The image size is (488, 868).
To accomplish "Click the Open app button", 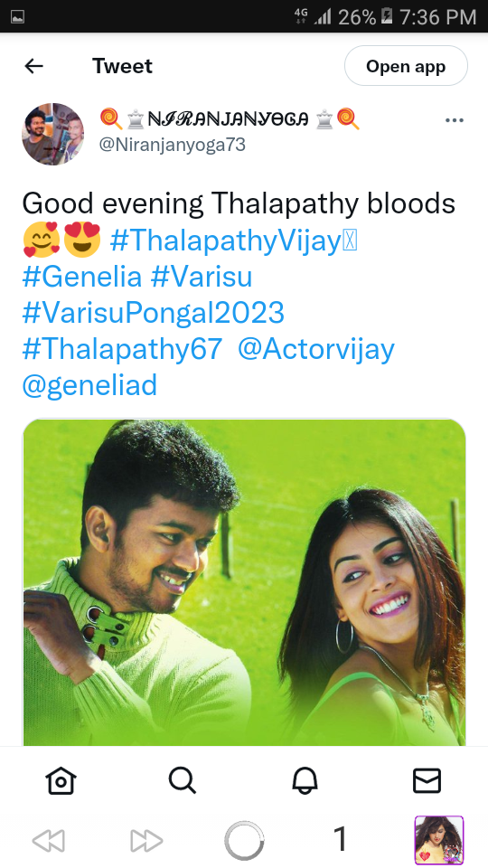I will click(406, 66).
